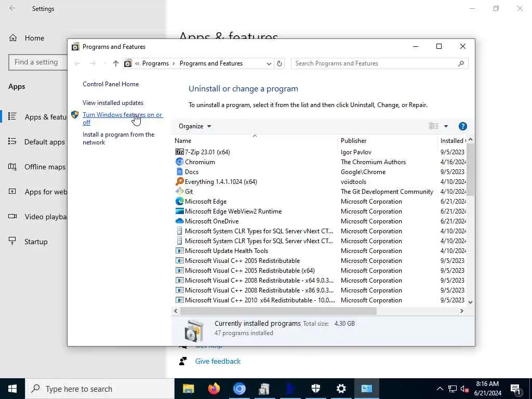532x399 pixels.
Task: Click the Settings gear in the taskbar
Action: click(341, 389)
